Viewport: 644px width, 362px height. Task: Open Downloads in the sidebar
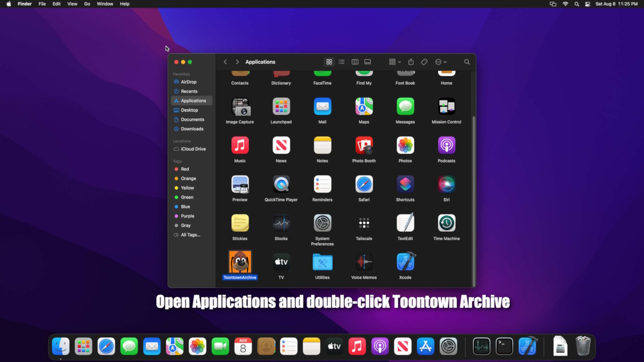point(192,129)
